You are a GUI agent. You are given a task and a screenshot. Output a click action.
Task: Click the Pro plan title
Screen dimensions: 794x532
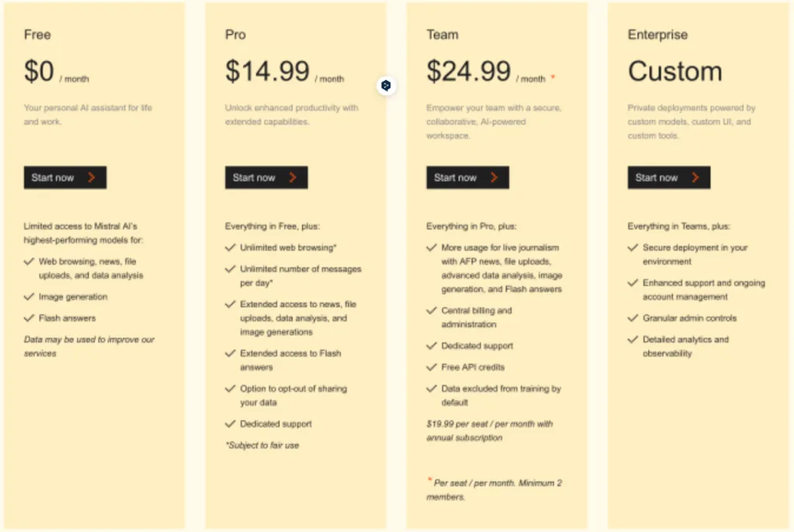(x=236, y=34)
